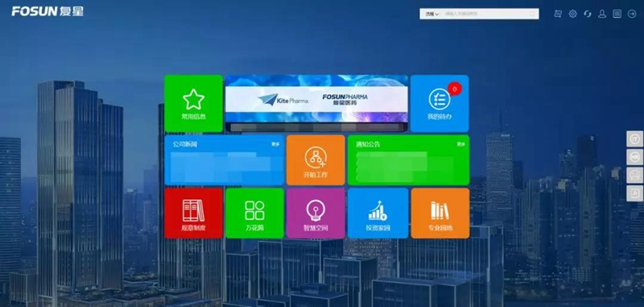Click 更多 link in 通知公告 panel
This screenshot has width=644, height=307.
460,144
